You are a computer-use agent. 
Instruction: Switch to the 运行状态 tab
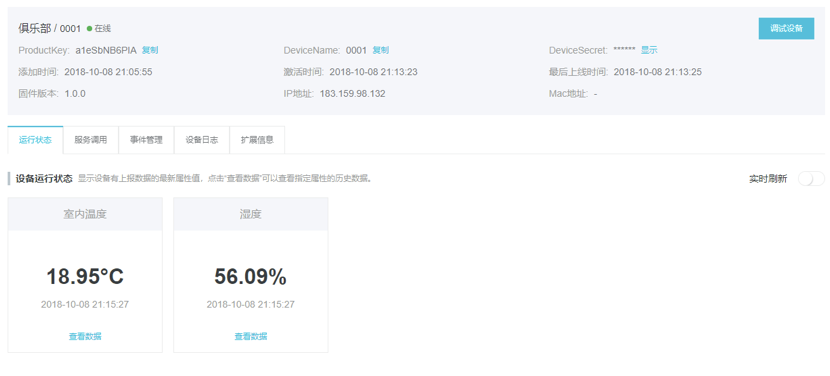click(35, 140)
